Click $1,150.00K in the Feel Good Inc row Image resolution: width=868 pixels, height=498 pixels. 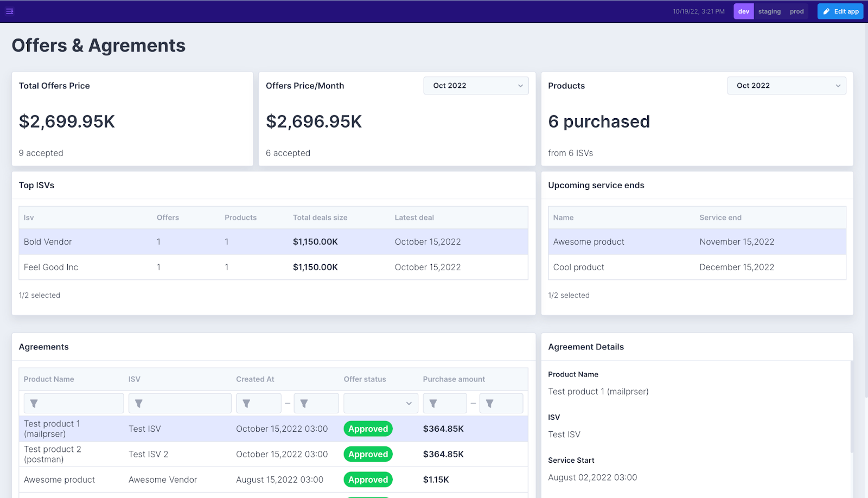(315, 267)
